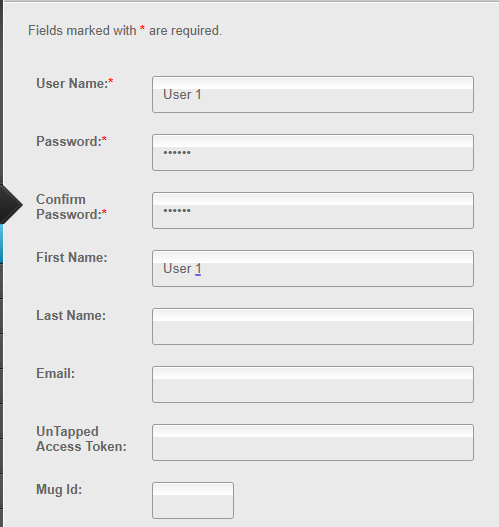Click the red asterisk beside User Name
Screen dimensions: 499x527
(x=111, y=81)
